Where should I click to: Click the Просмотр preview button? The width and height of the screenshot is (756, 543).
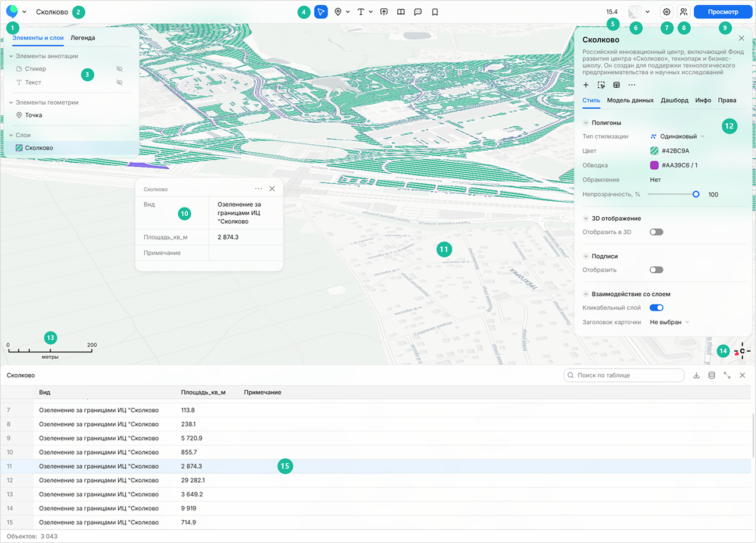pyautogui.click(x=723, y=12)
